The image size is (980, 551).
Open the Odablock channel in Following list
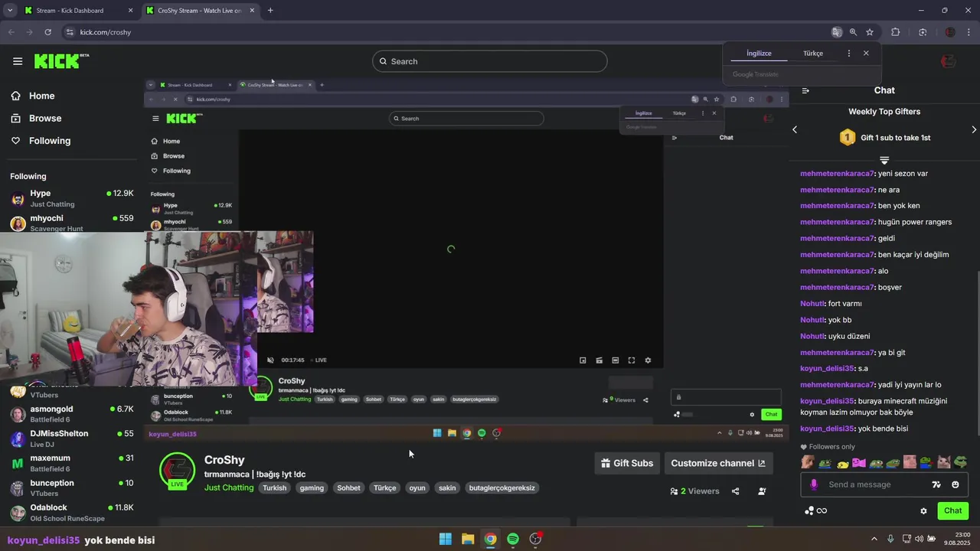coord(71,512)
